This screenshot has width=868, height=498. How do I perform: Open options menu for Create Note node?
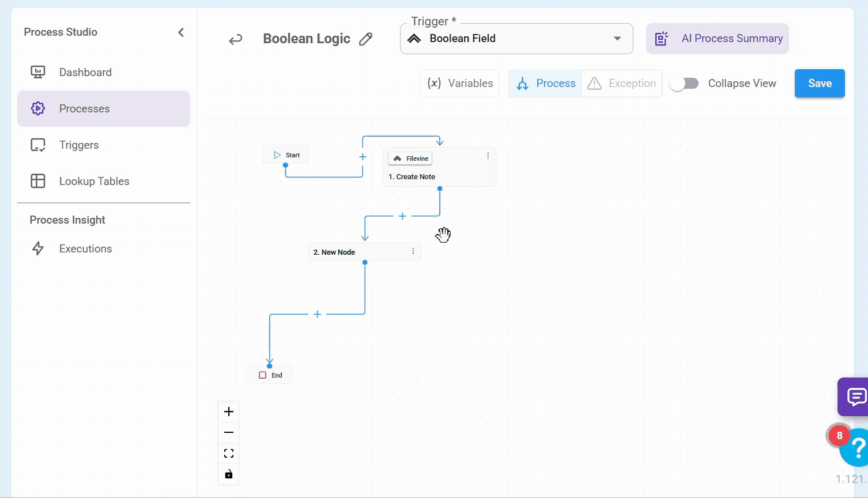(488, 156)
